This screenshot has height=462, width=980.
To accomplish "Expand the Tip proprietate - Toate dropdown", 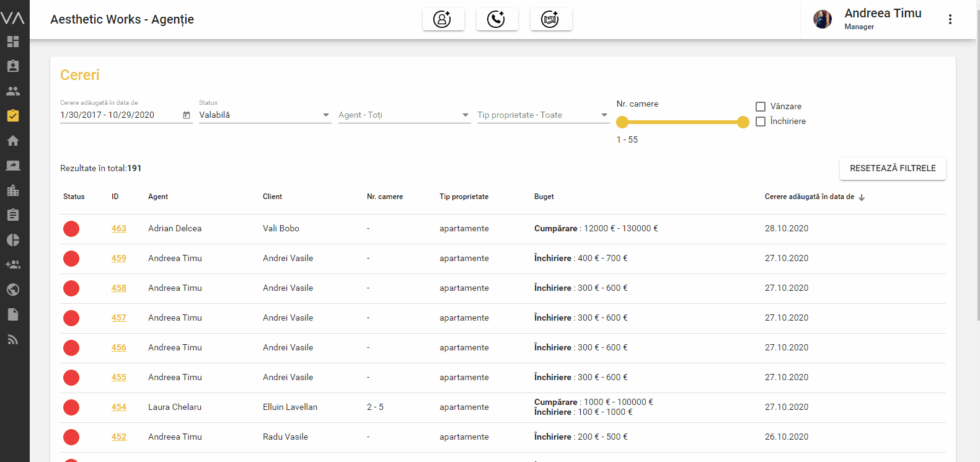I will pos(542,115).
